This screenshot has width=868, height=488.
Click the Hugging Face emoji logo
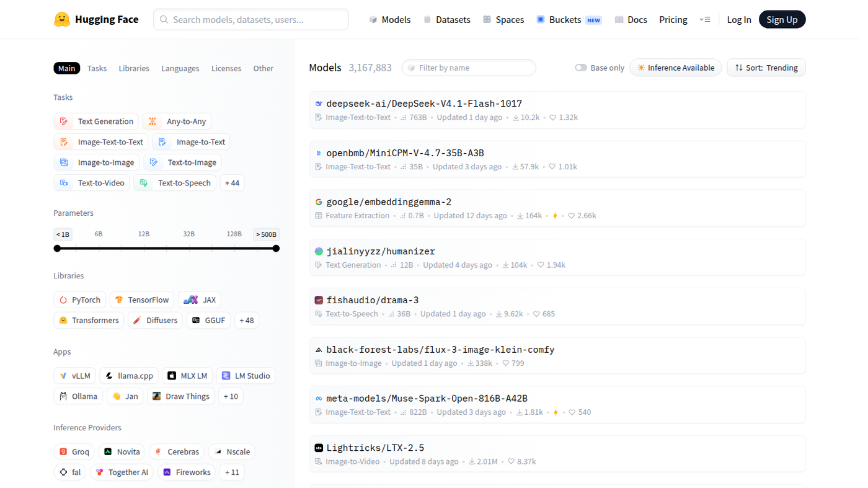click(62, 19)
